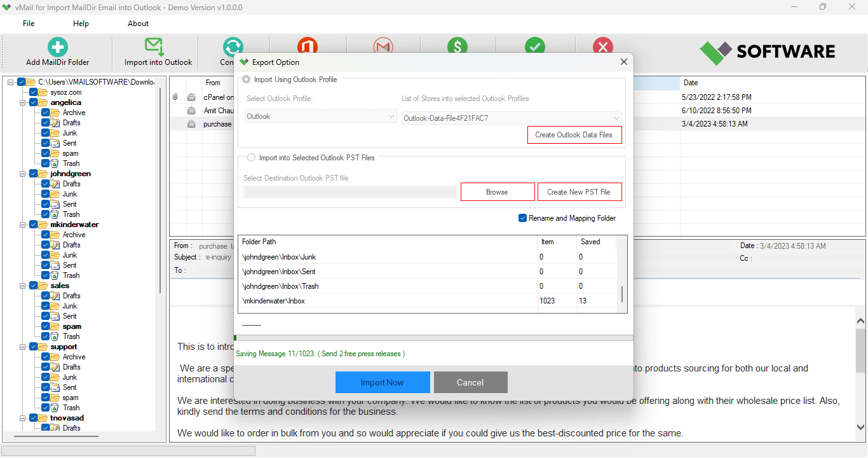The image size is (868, 458).
Task: Collapse the sales tree node
Action: click(x=23, y=286)
